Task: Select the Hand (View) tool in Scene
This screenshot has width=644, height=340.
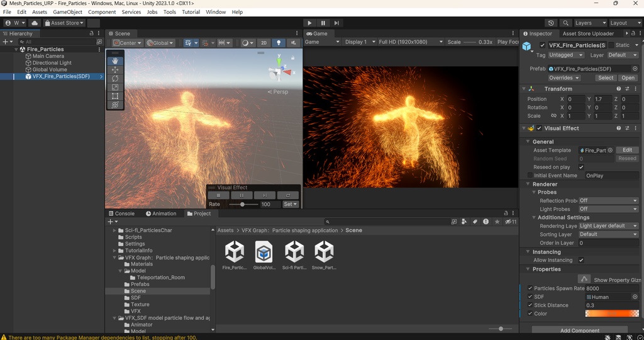Action: pos(115,61)
